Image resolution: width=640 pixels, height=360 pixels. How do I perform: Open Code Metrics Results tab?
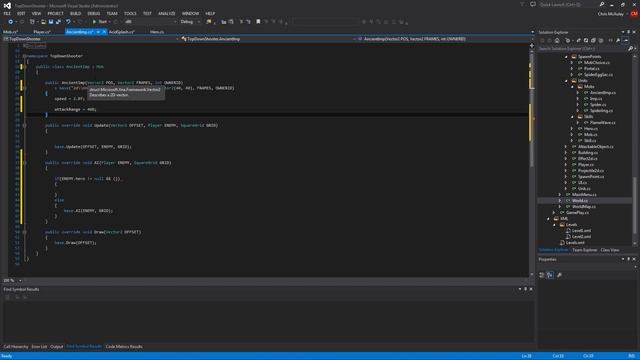(124, 347)
